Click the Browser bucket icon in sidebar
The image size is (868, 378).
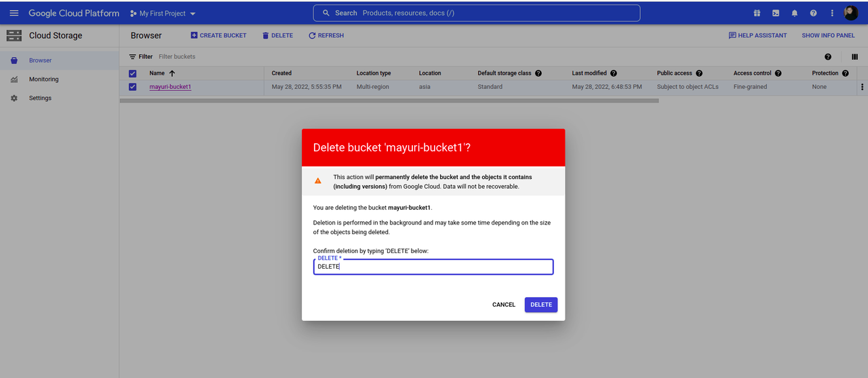click(14, 60)
